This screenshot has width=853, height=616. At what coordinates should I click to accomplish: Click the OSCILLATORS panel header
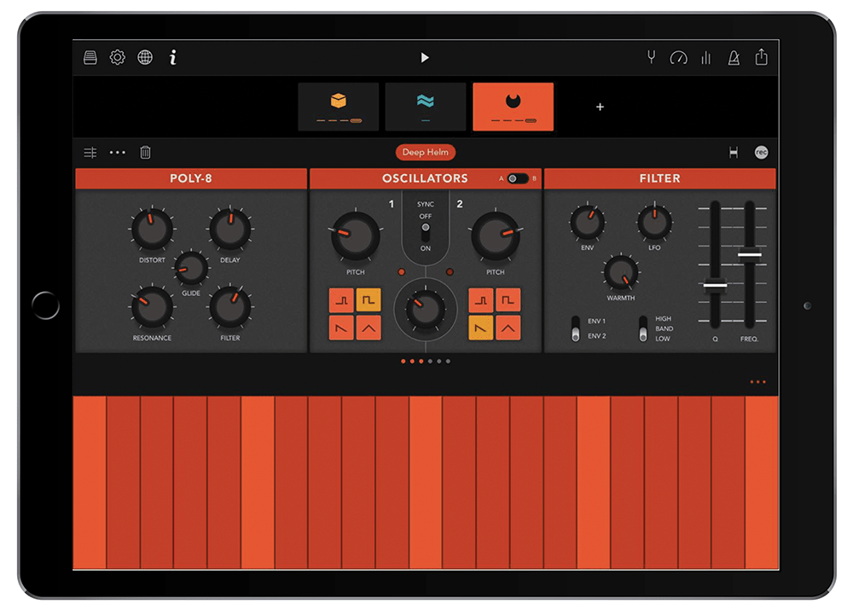pyautogui.click(x=426, y=178)
